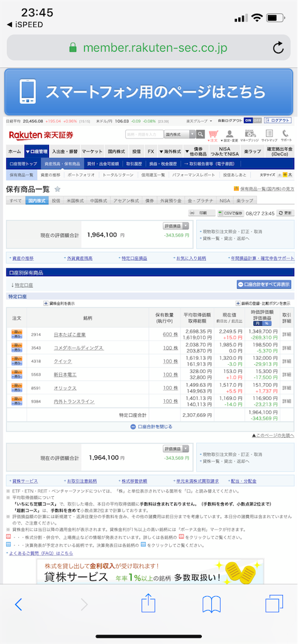Open 買付・出金可能額 submenu item
Image resolution: width=298 pixels, height=644 pixels.
pyautogui.click(x=103, y=164)
